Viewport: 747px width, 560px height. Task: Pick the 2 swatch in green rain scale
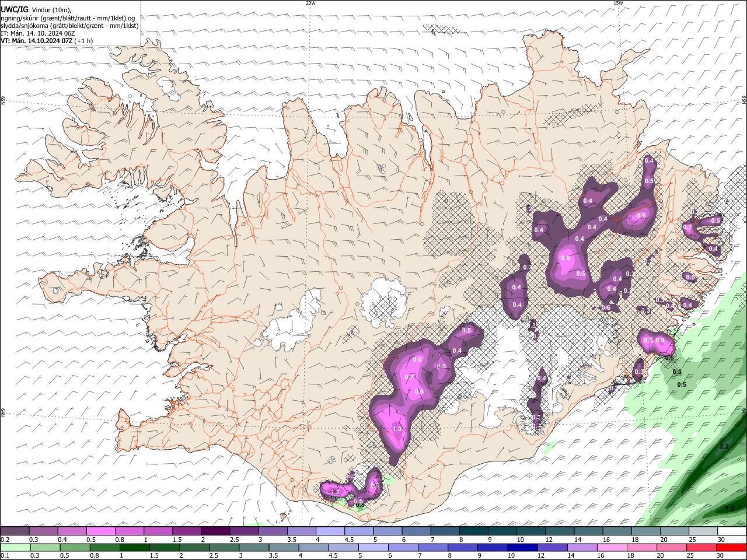[x=194, y=547]
